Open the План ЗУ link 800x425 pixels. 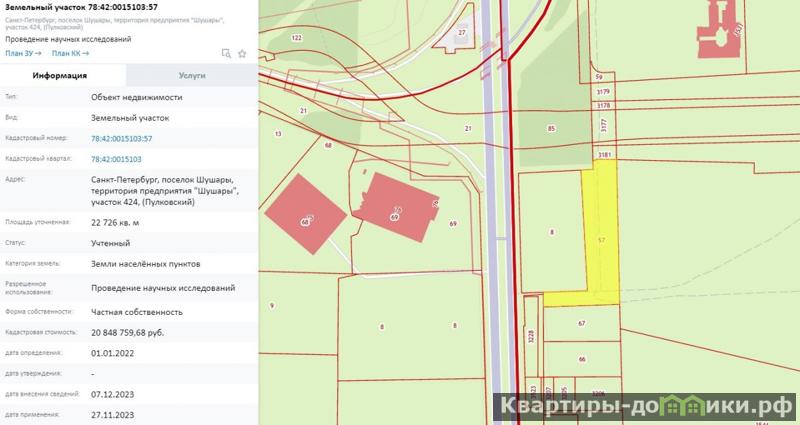[x=22, y=53]
